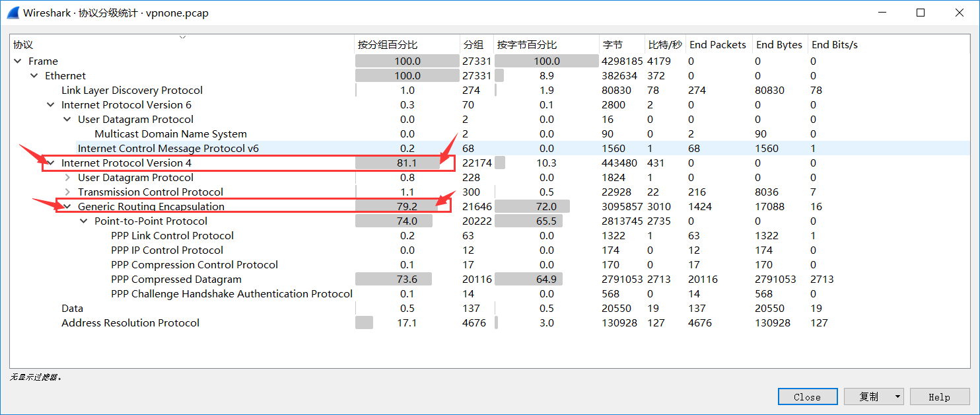The height and width of the screenshot is (415, 980).
Task: Collapse the Point-to-Point Protocol node
Action: (x=84, y=221)
